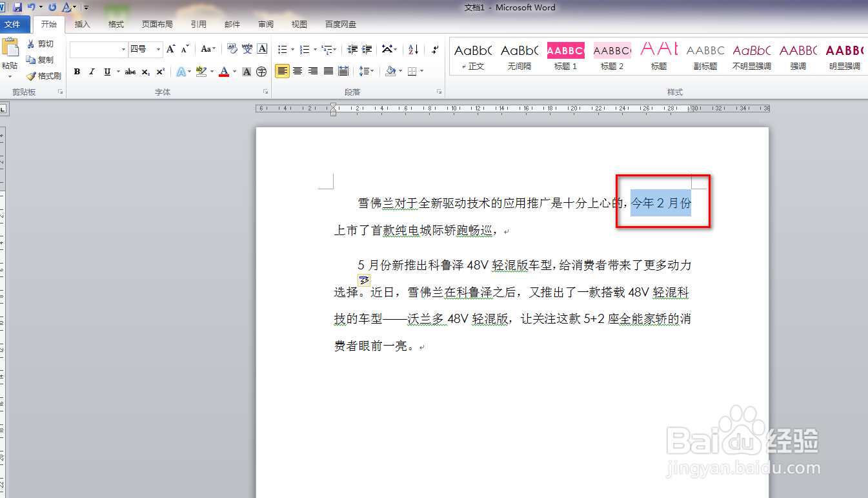This screenshot has width=868, height=498.
Task: Right align the paragraph
Action: click(x=313, y=71)
